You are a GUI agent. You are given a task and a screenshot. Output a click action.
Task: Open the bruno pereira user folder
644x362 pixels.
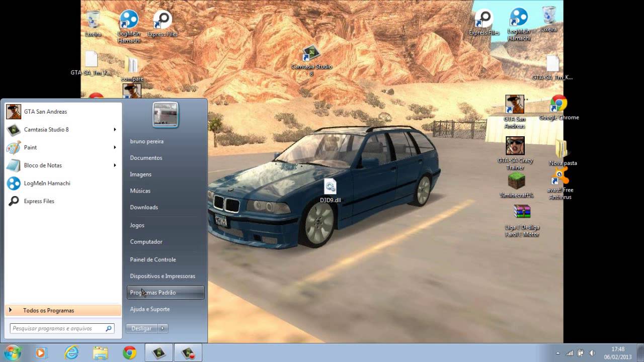[x=166, y=141]
